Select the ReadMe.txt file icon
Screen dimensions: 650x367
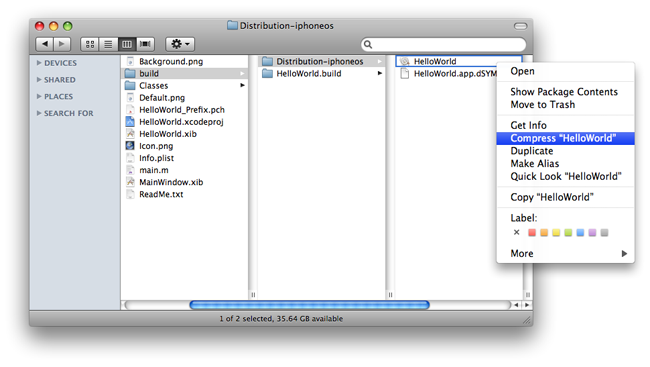pos(130,194)
